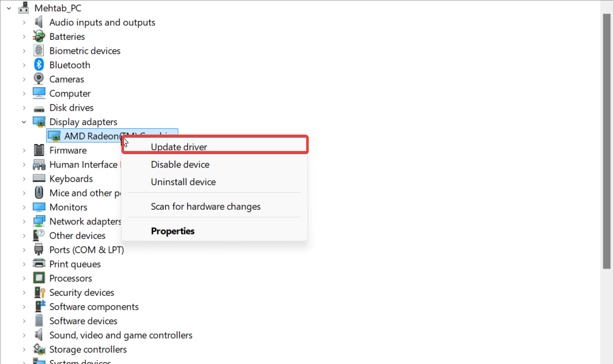This screenshot has width=613, height=364.
Task: Click the Computer monitor icon
Action: click(x=39, y=94)
